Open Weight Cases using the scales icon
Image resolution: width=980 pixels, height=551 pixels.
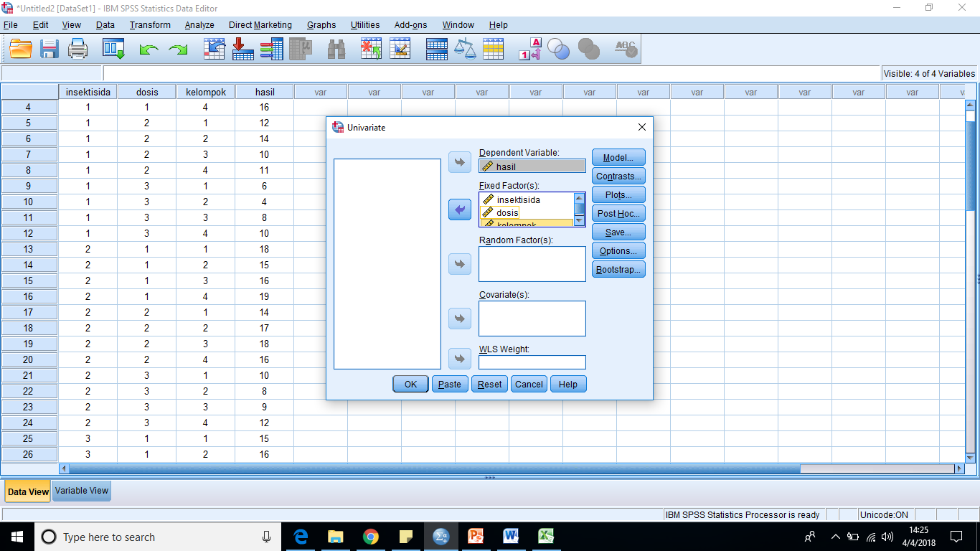tap(466, 49)
